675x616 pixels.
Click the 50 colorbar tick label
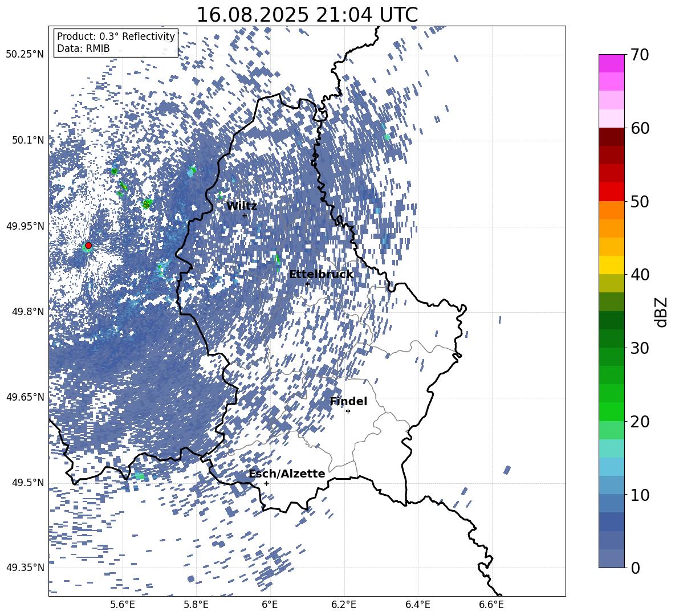click(x=640, y=202)
